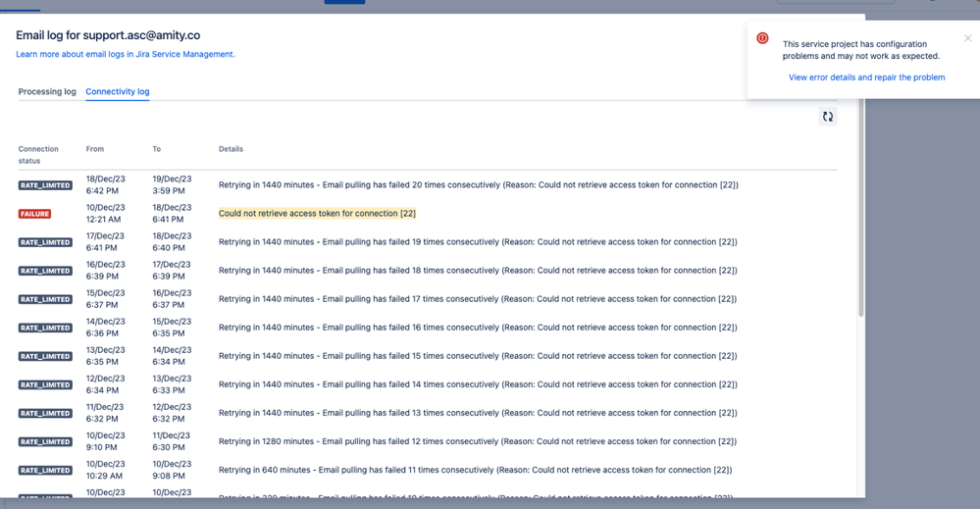Click the To column header
The image size is (980, 509).
pyautogui.click(x=156, y=149)
